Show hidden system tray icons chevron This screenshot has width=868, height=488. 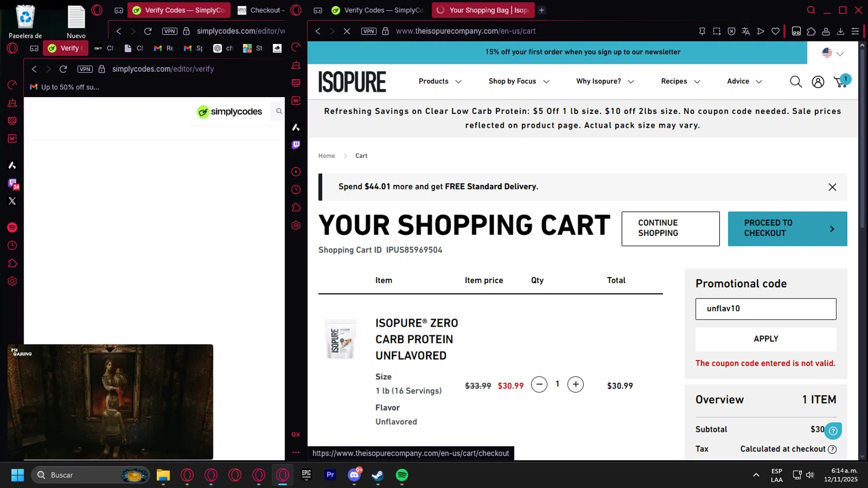756,475
